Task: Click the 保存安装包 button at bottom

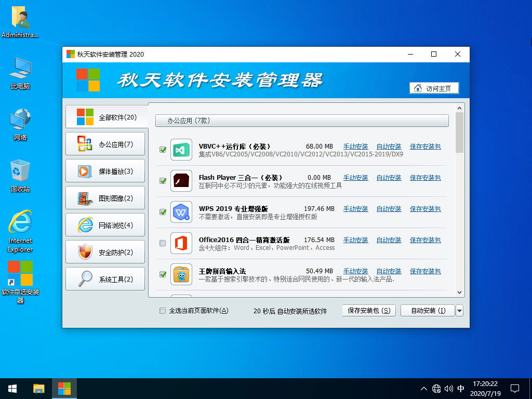Action: pyautogui.click(x=368, y=310)
